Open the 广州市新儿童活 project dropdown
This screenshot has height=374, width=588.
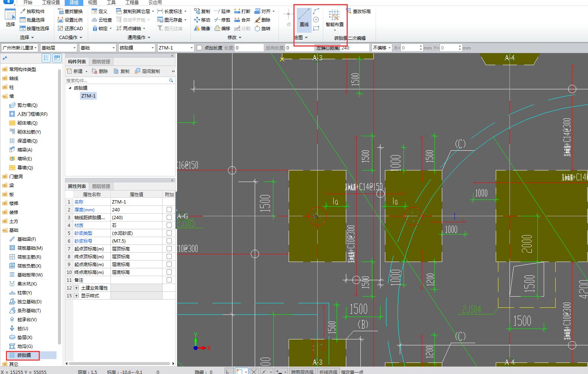pos(20,48)
